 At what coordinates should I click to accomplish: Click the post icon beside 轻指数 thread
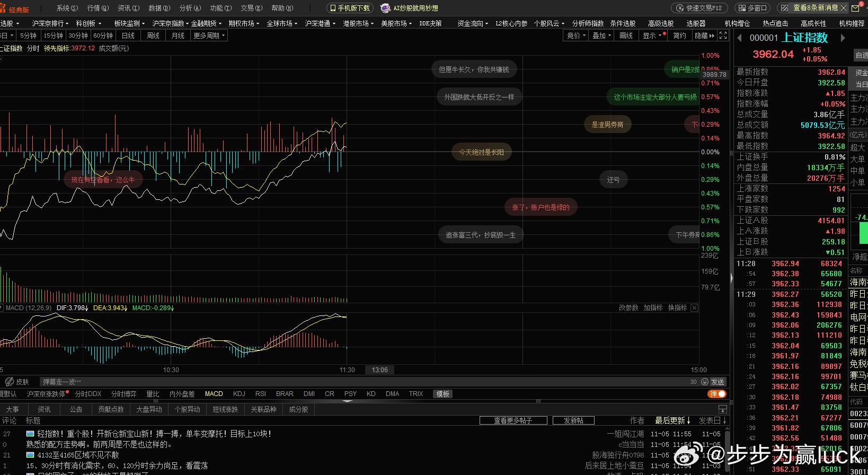pyautogui.click(x=30, y=434)
